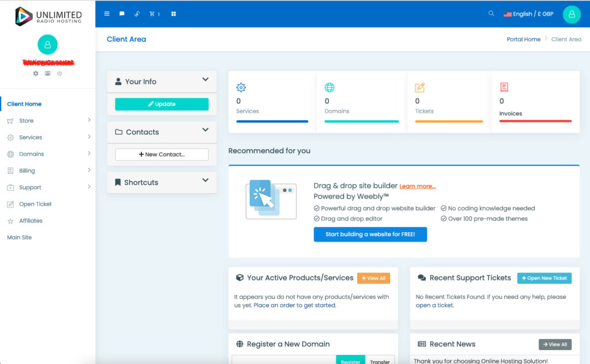590x364 pixels.
Task: Click the domain name input field
Action: 283,360
